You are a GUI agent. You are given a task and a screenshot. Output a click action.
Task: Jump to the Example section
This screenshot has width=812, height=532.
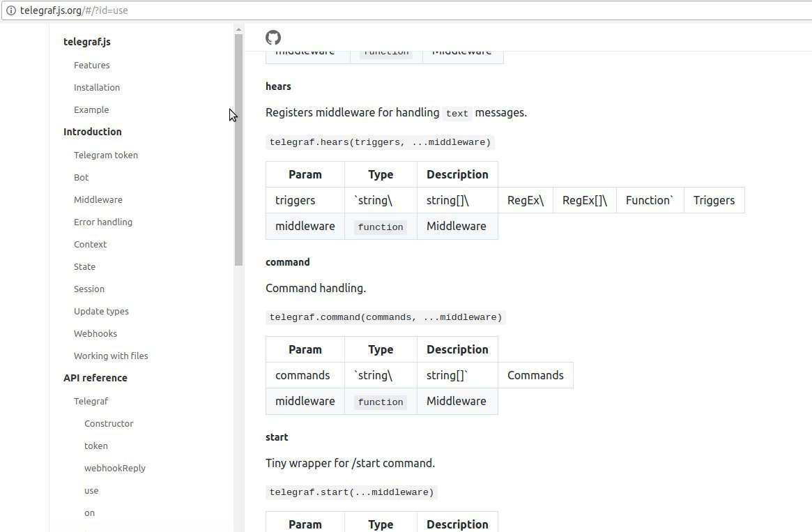[x=91, y=110]
